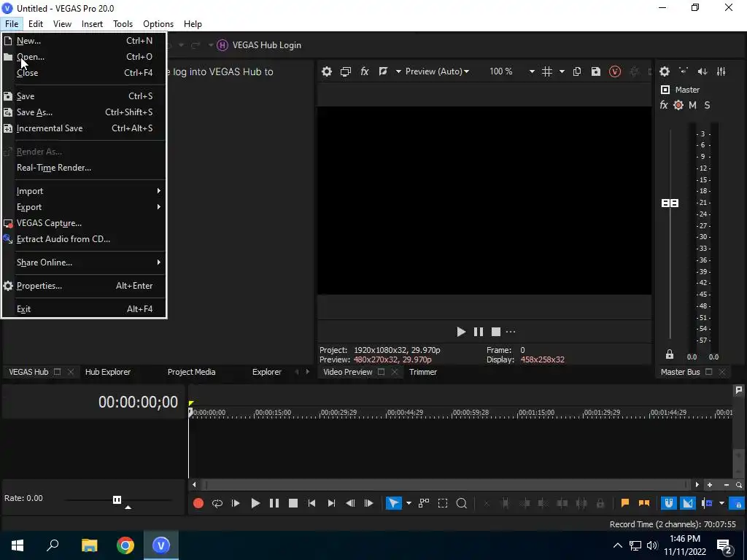Click play from start in timeline transport
The height and width of the screenshot is (560, 747).
click(236, 503)
